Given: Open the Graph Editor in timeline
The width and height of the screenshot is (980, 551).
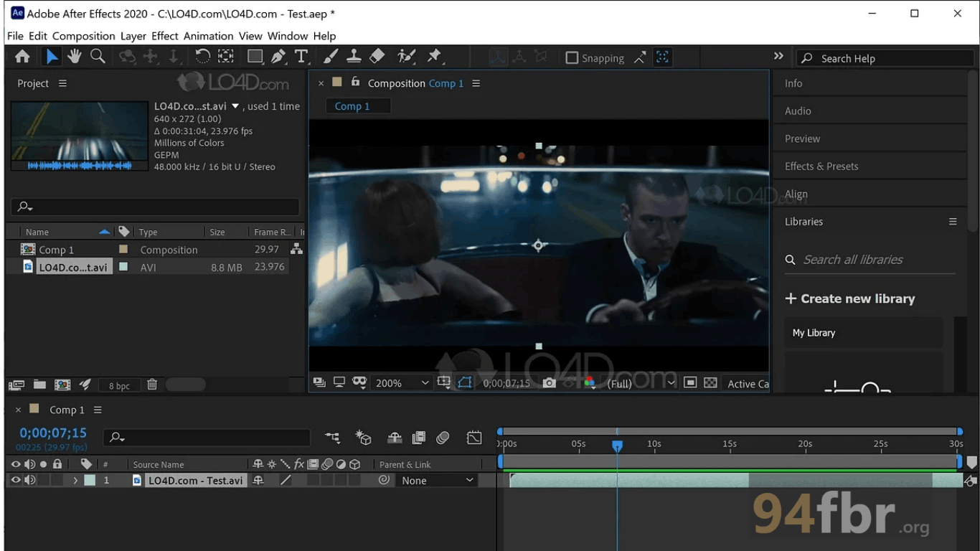Looking at the screenshot, I should pyautogui.click(x=474, y=437).
